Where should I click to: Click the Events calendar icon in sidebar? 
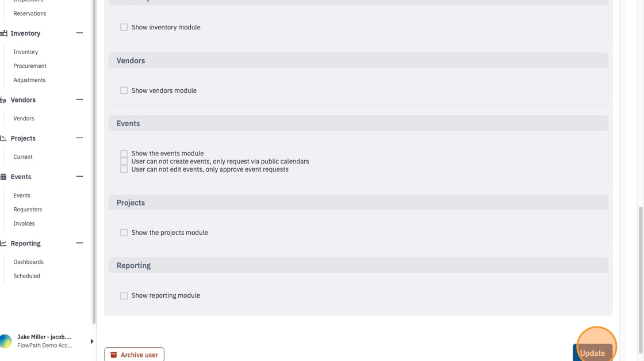[x=3, y=177]
